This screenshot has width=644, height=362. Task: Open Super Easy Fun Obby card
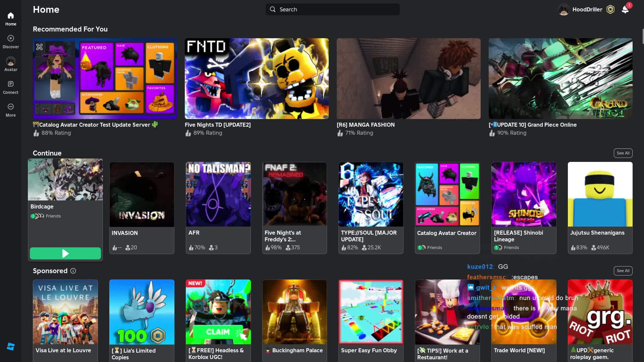[371, 320]
